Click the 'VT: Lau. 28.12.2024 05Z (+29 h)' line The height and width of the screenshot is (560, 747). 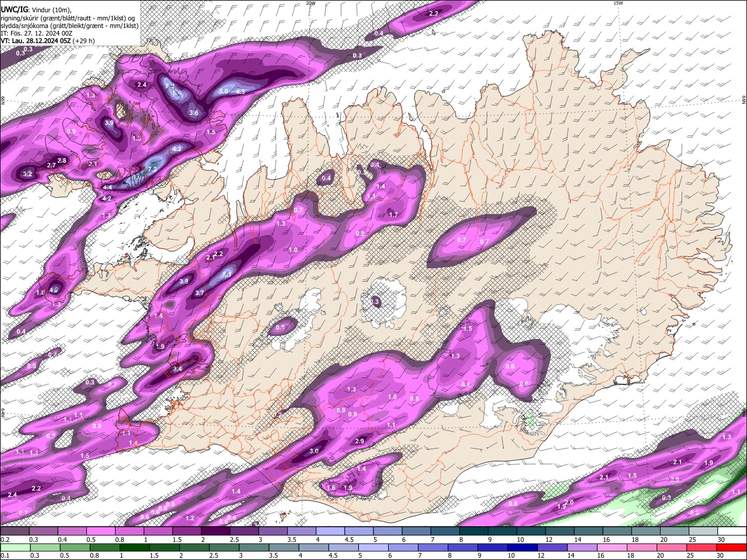pyautogui.click(x=48, y=41)
